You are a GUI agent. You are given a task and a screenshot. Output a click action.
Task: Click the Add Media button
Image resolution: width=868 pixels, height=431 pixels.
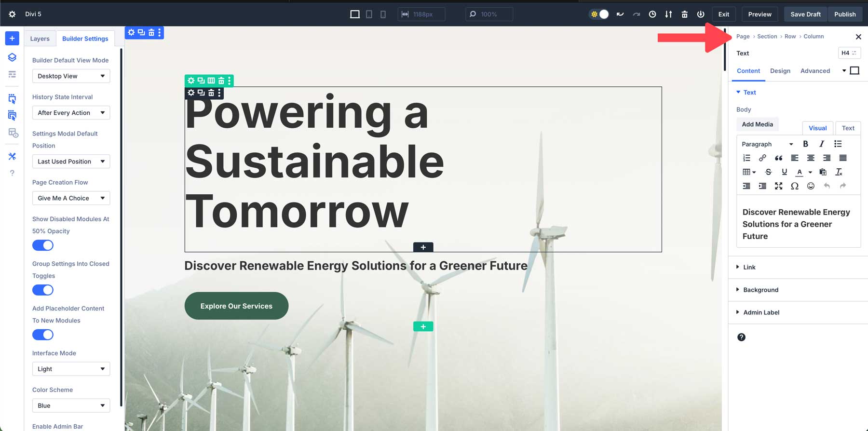(757, 124)
